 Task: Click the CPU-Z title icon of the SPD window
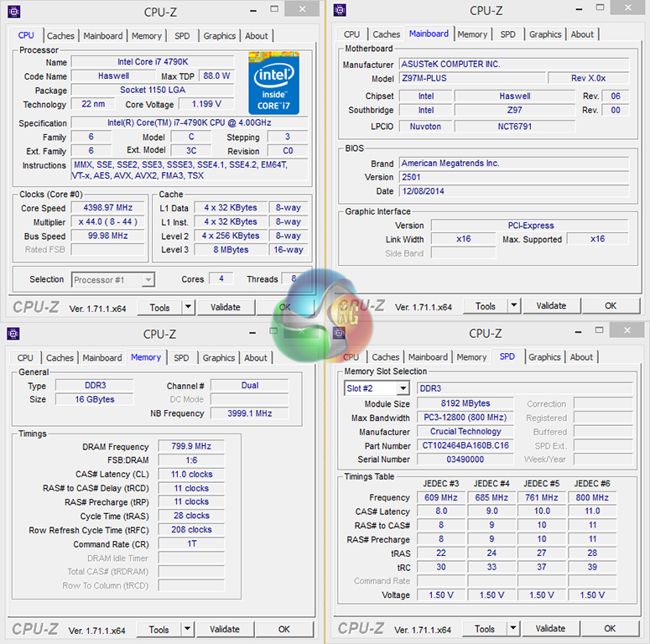point(340,333)
